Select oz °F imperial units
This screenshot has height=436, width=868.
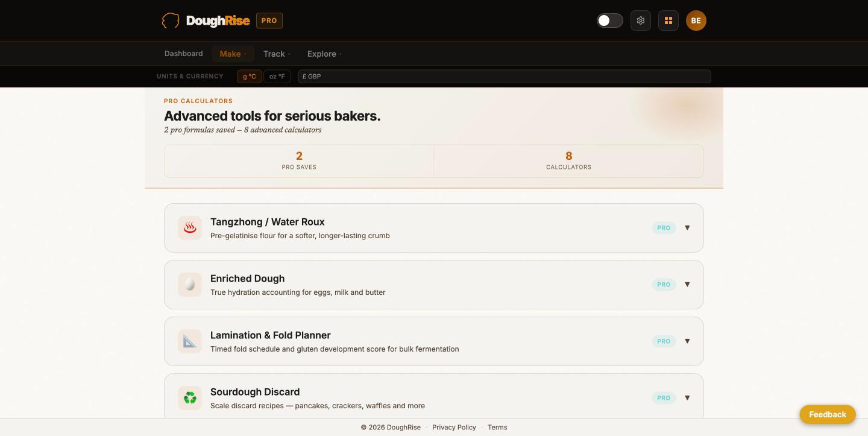tap(277, 77)
